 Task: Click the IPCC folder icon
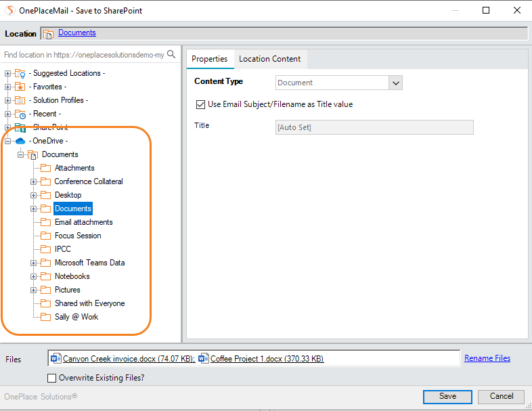[x=46, y=249]
